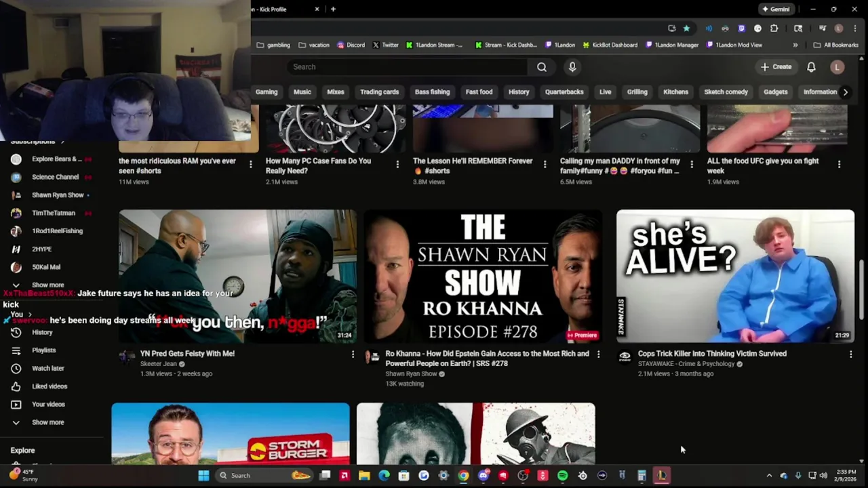The height and width of the screenshot is (488, 868).
Task: Select the Quarterbacks filter chip
Action: coord(564,92)
